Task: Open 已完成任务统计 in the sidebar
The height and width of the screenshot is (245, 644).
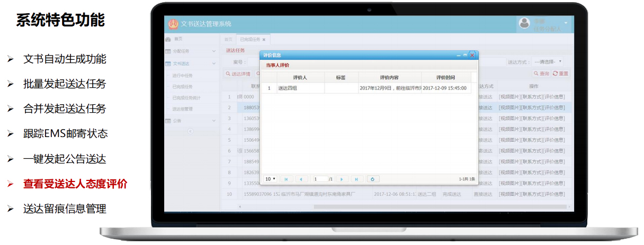Action: (186, 97)
